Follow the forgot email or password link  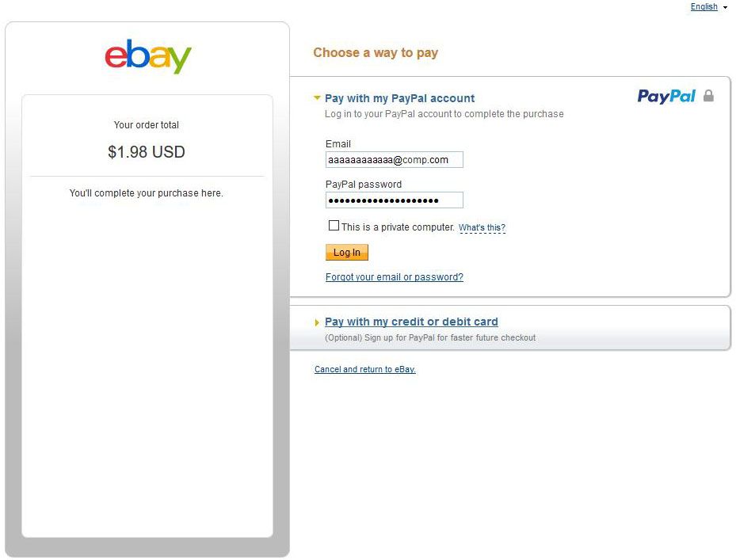click(x=394, y=277)
